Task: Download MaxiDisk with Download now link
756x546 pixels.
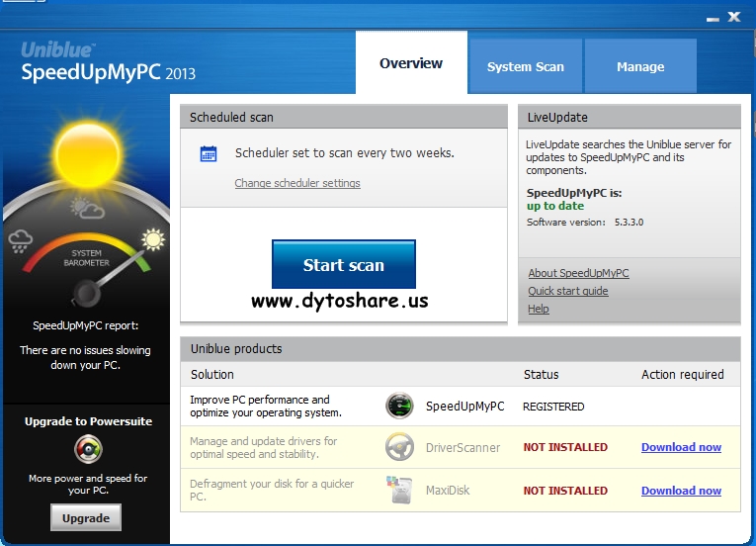Action: point(681,491)
